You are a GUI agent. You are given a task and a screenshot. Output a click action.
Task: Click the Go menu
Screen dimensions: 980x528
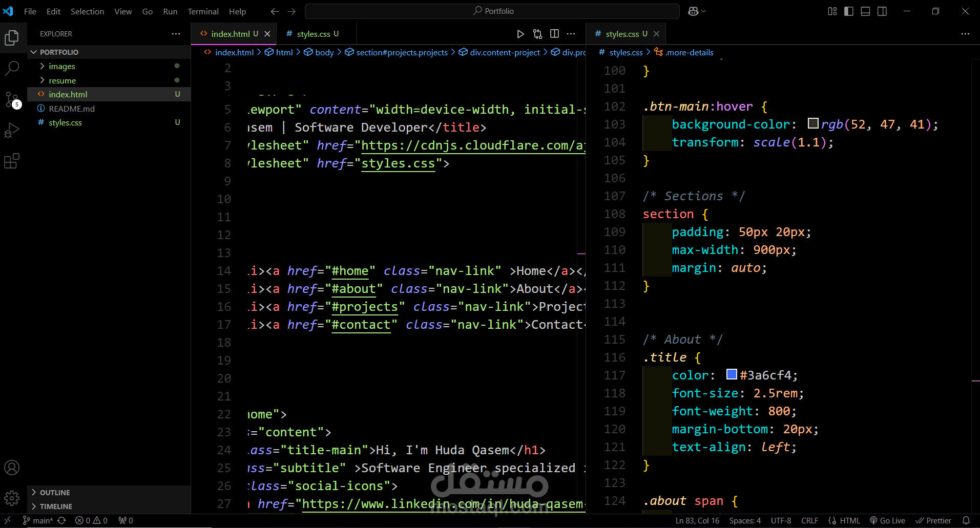pos(148,11)
